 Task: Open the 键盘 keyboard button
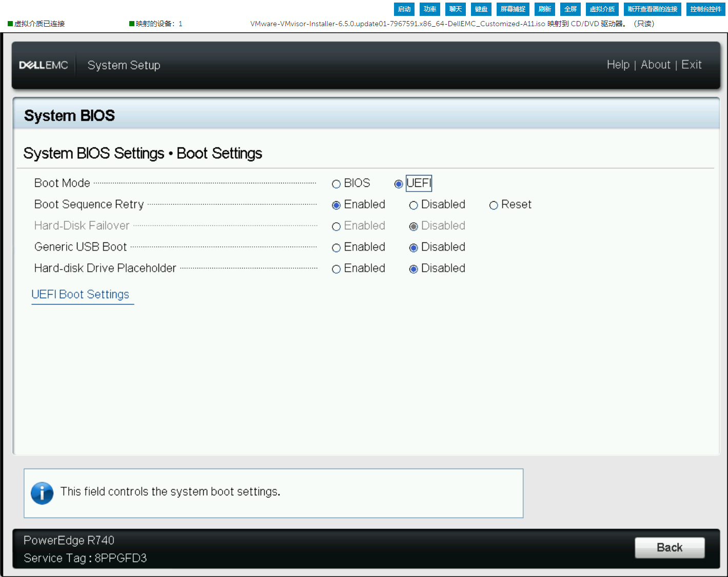click(x=481, y=9)
